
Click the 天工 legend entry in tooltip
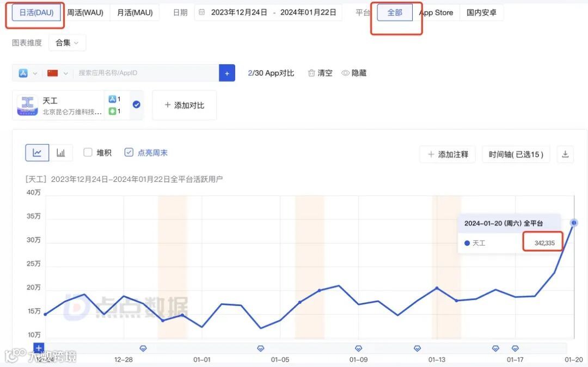(x=475, y=243)
